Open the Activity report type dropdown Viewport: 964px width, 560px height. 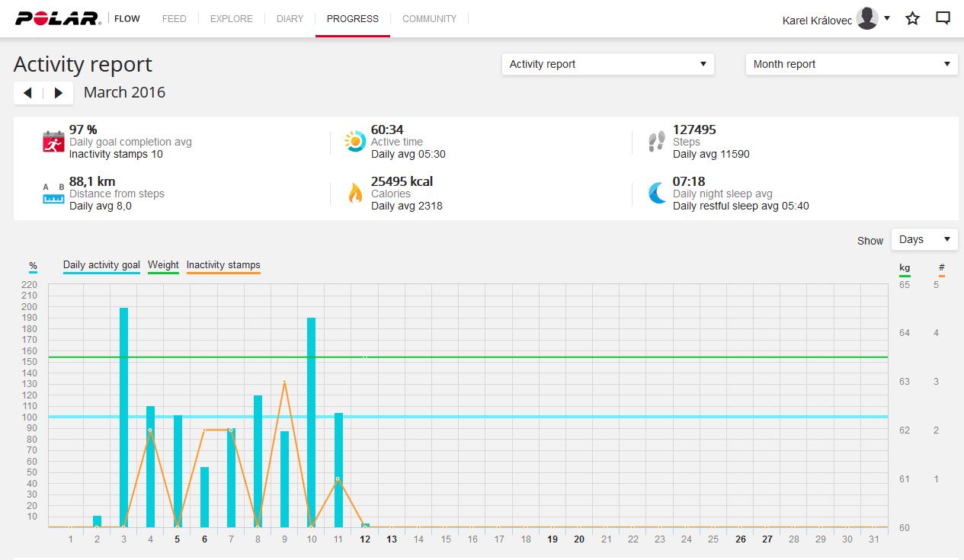coord(607,64)
